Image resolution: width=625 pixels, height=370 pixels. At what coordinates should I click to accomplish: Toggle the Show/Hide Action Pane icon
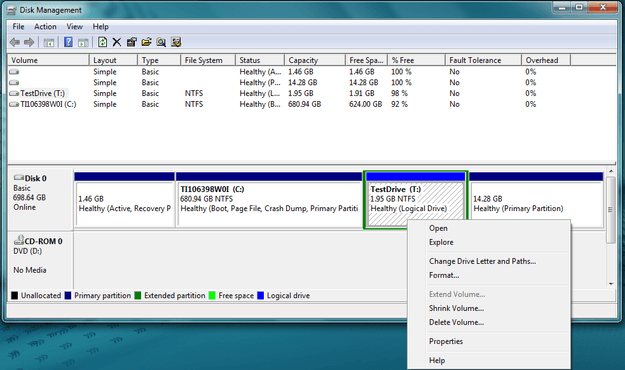coord(83,42)
